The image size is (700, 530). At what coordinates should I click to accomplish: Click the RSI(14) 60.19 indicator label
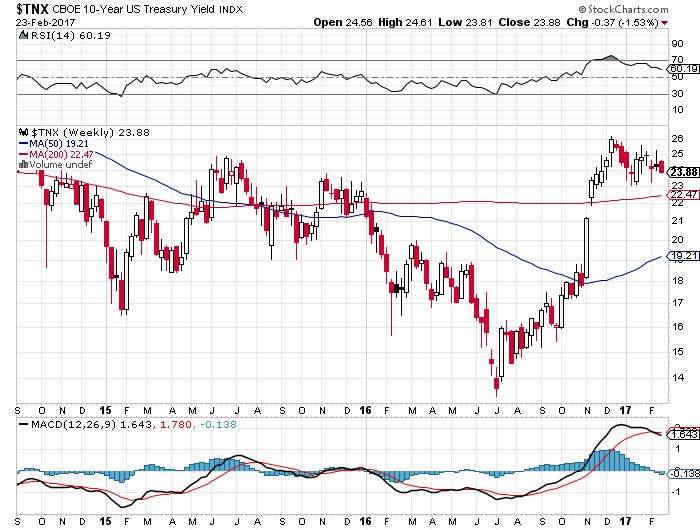point(71,35)
